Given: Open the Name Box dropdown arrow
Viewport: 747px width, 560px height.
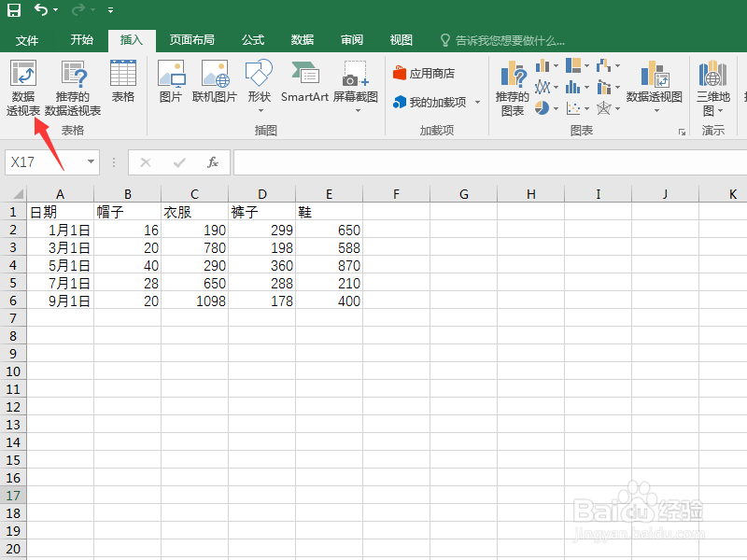Looking at the screenshot, I should [x=91, y=161].
